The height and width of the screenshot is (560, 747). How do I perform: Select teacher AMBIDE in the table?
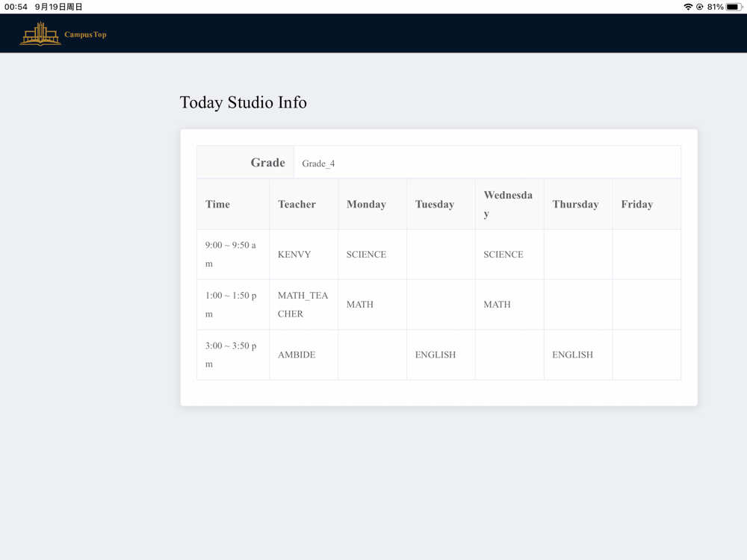[297, 355]
